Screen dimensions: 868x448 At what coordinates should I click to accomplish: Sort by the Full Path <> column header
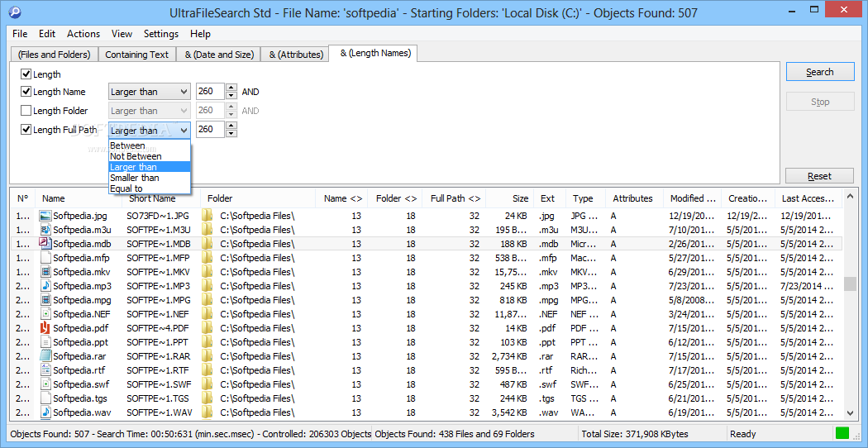455,198
